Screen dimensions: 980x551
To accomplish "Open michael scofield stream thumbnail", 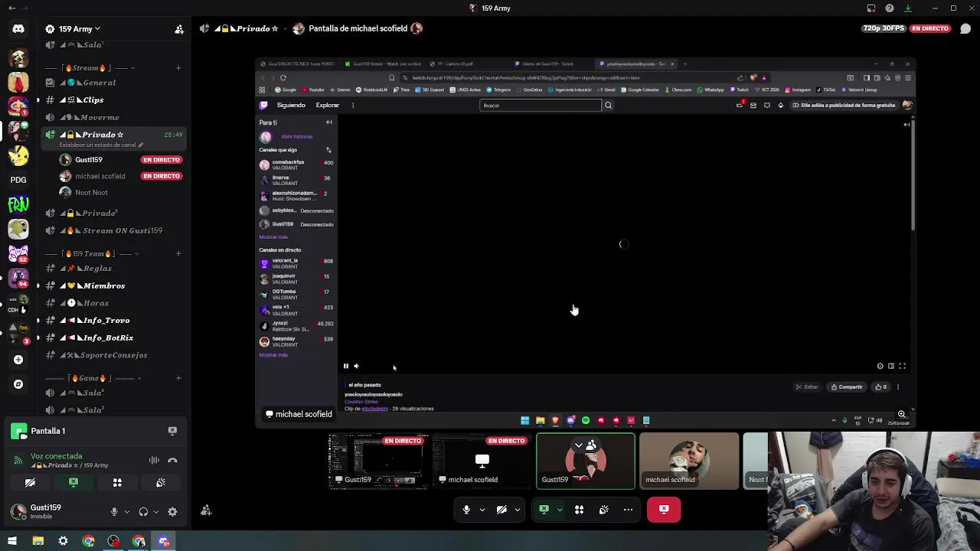I will coord(482,461).
